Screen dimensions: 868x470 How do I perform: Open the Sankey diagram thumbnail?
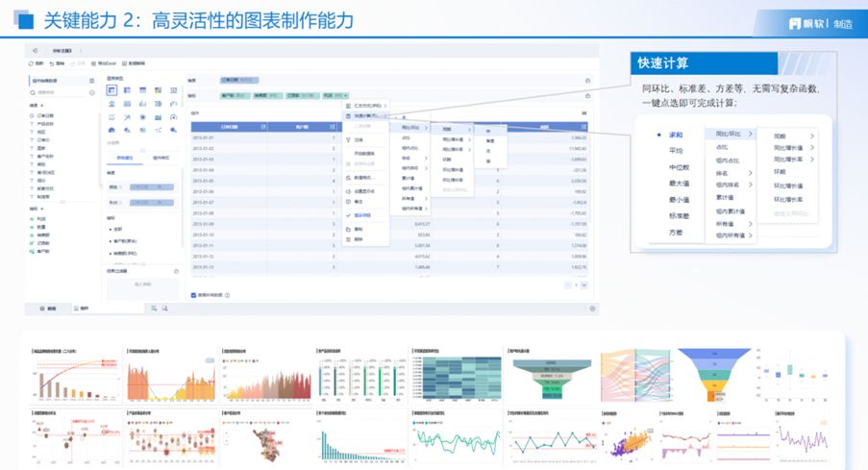click(635, 375)
